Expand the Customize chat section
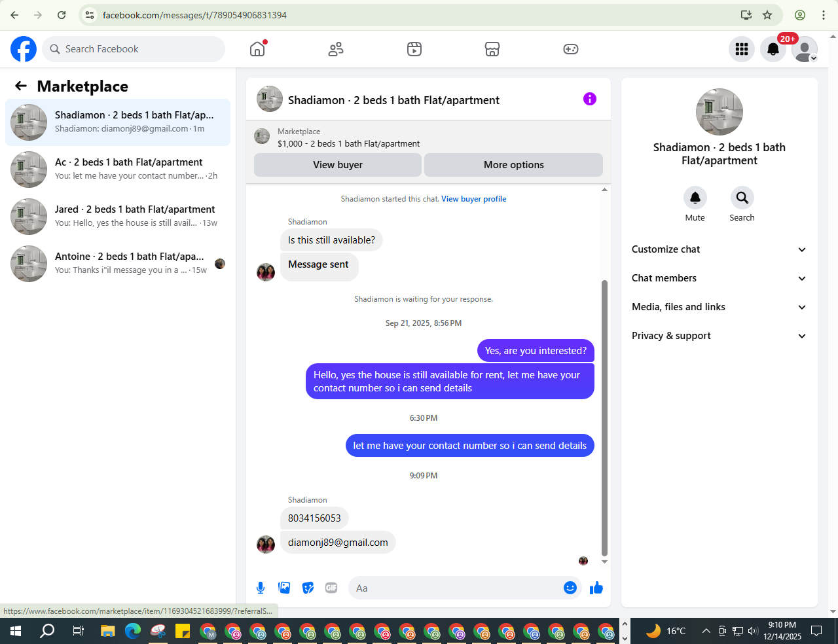Viewport: 838px width, 644px height. (720, 249)
